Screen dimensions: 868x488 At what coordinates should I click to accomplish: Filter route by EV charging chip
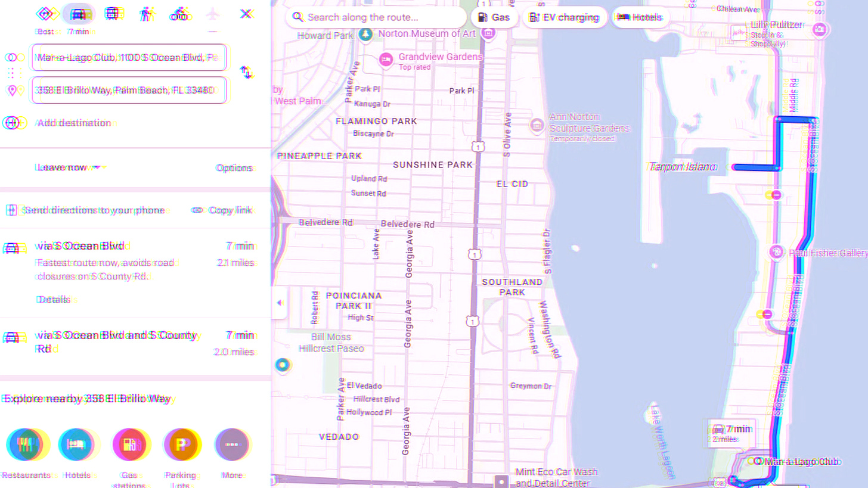[564, 17]
